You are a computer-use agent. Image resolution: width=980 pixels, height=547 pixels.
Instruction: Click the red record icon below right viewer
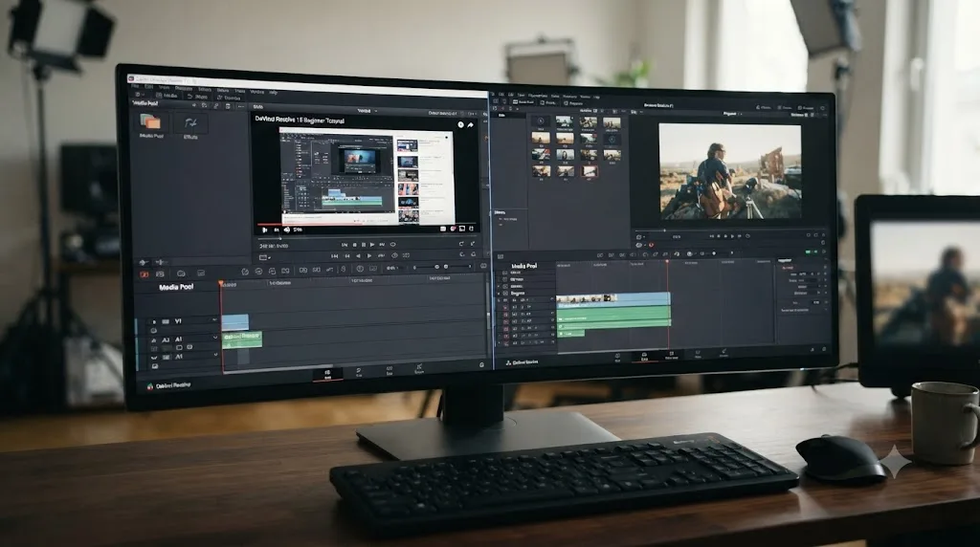point(651,245)
